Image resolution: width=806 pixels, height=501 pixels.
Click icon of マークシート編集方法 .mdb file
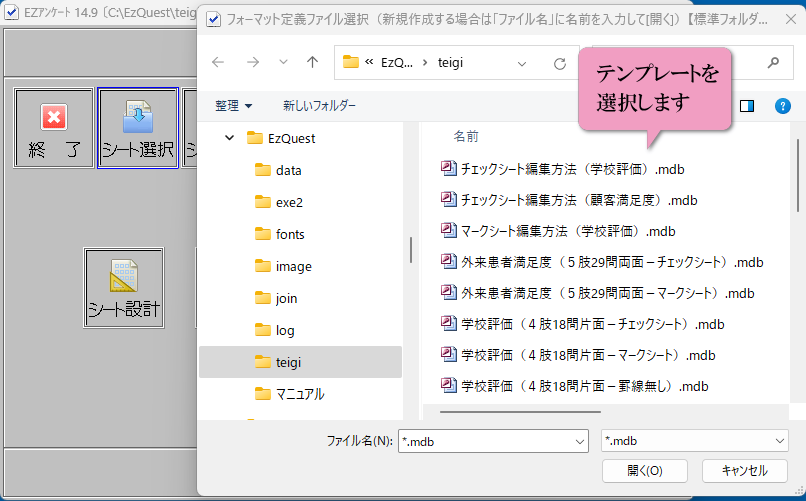[x=448, y=230]
